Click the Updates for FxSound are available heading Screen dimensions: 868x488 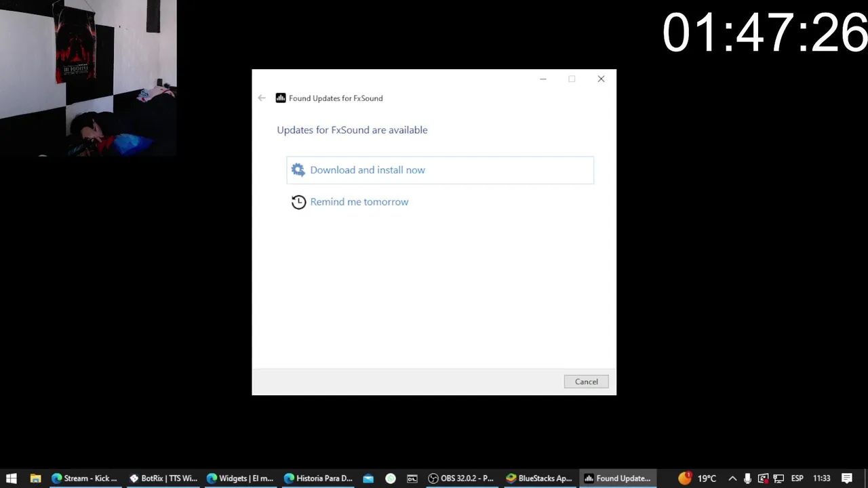pos(352,130)
